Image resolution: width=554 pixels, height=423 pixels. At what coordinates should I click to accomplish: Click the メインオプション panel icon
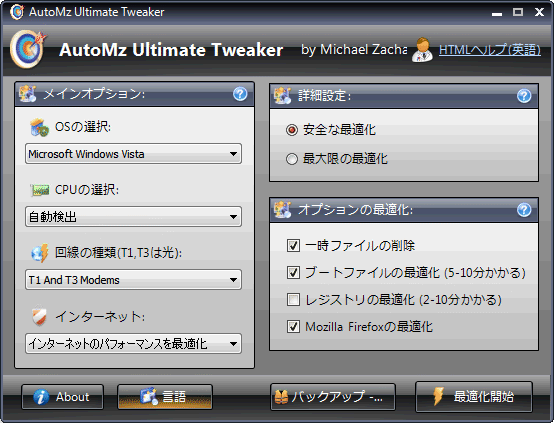28,94
